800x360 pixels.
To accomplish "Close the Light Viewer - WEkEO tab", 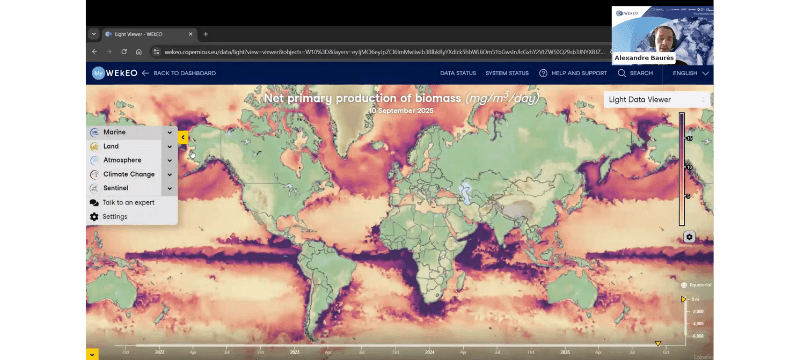I will 190,34.
